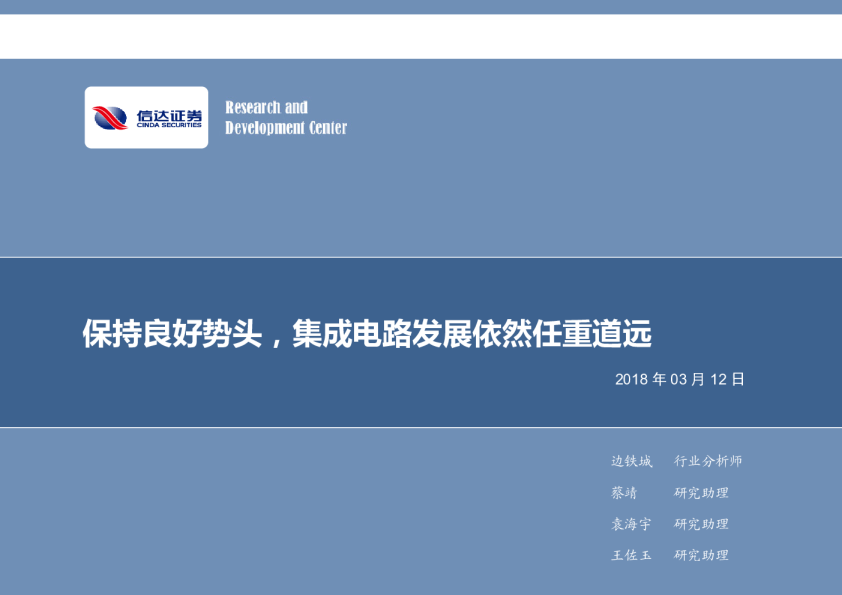Click the CINDA SECURITIES caption in logo
Image resolution: width=842 pixels, height=595 pixels.
[x=169, y=126]
